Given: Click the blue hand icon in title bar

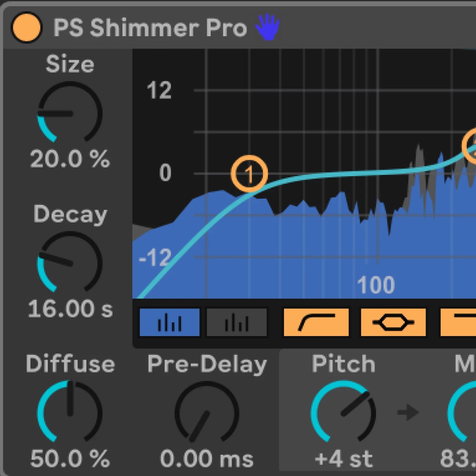Looking at the screenshot, I should click(x=268, y=27).
